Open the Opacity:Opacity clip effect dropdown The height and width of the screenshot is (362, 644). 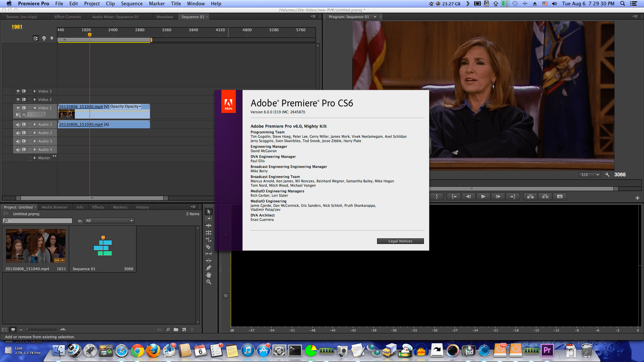click(x=126, y=107)
